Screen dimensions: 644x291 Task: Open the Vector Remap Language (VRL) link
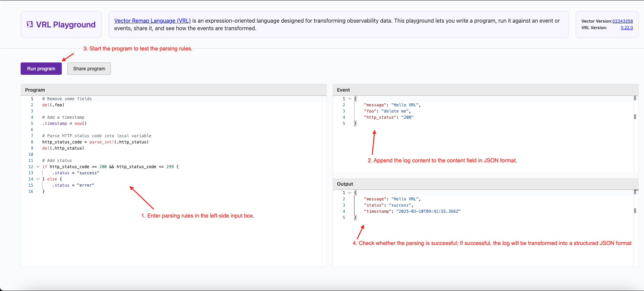coord(152,21)
